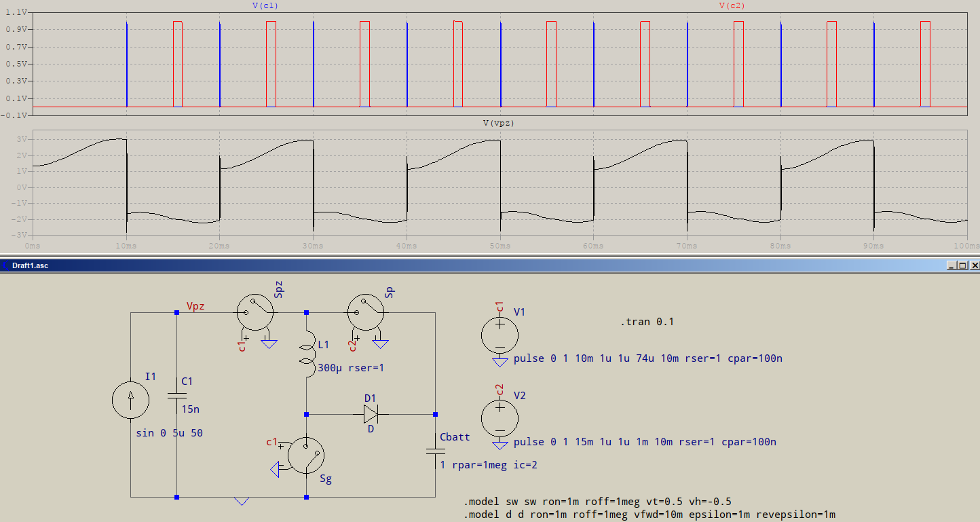
Task: Click the Sg label text
Action: [x=326, y=479]
